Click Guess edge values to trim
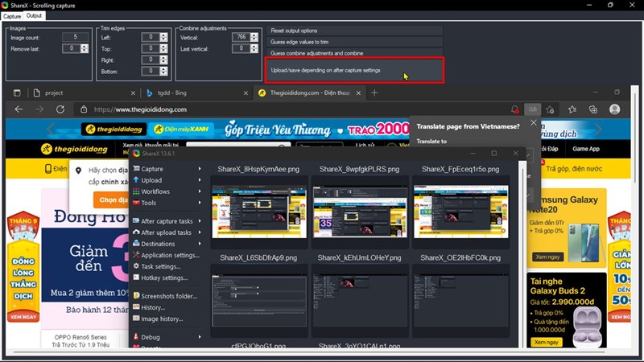644x362 pixels. 354,42
